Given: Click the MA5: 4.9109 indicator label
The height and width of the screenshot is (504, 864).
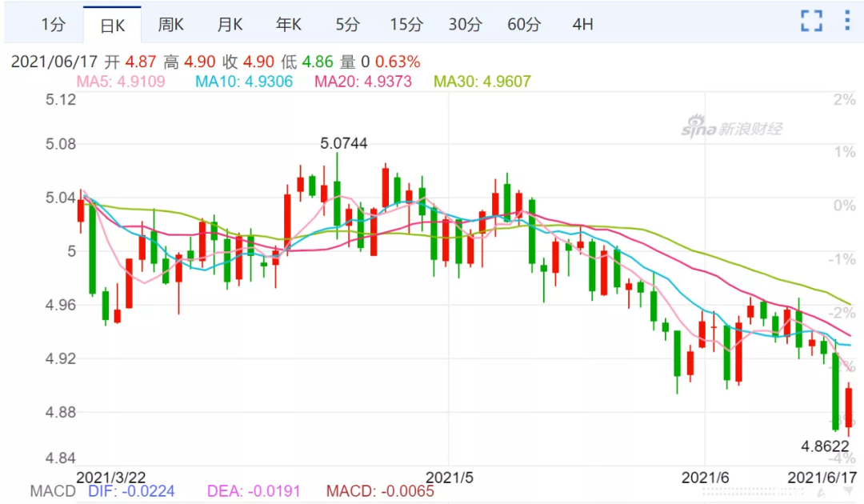Looking at the screenshot, I should coord(121,82).
